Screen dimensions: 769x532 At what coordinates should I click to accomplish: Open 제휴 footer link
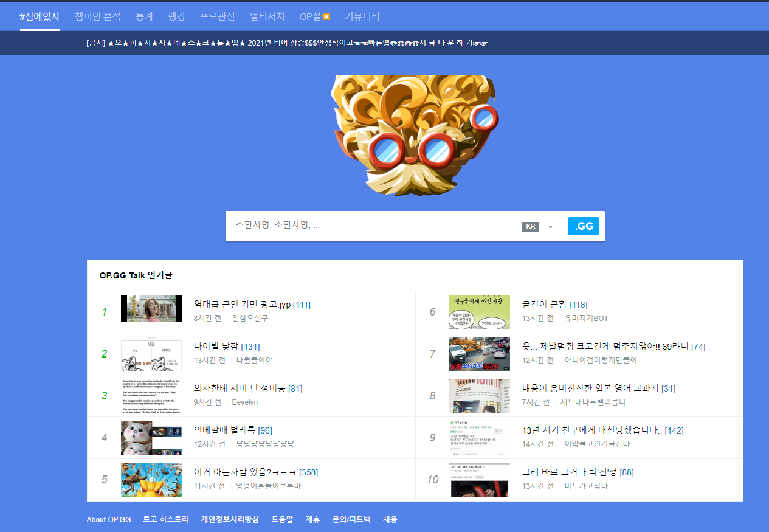(x=312, y=519)
